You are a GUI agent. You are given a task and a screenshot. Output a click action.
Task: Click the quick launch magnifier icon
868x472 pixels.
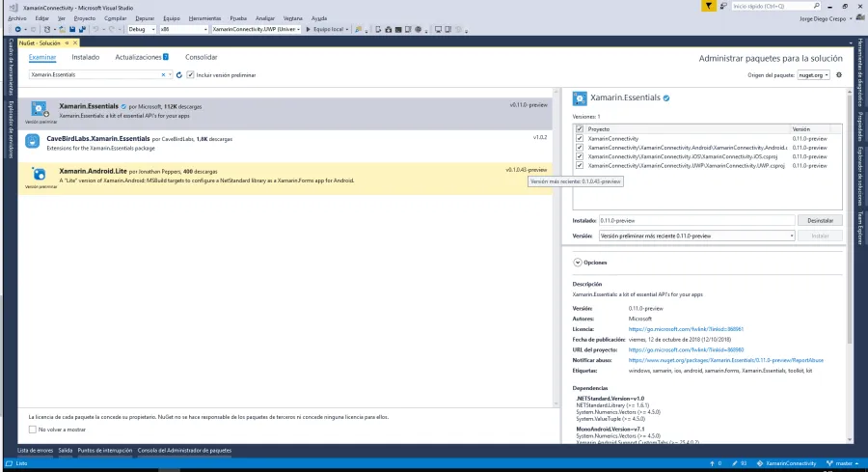(816, 6)
